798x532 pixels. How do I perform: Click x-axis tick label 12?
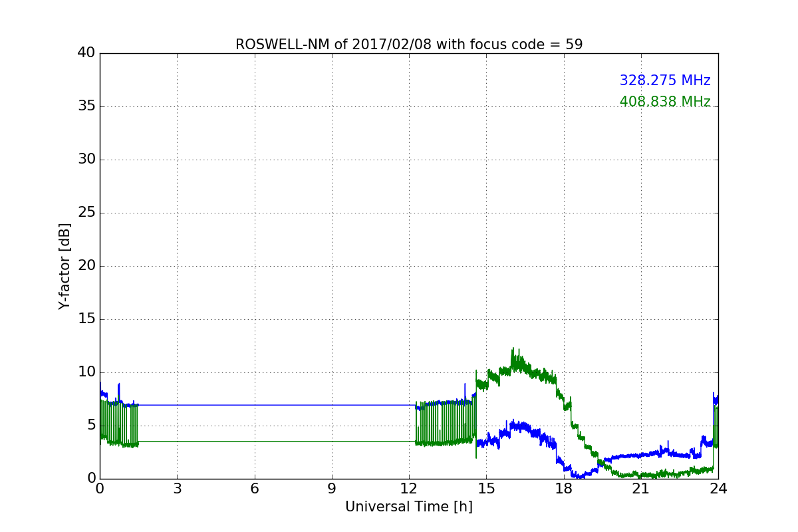pos(409,489)
